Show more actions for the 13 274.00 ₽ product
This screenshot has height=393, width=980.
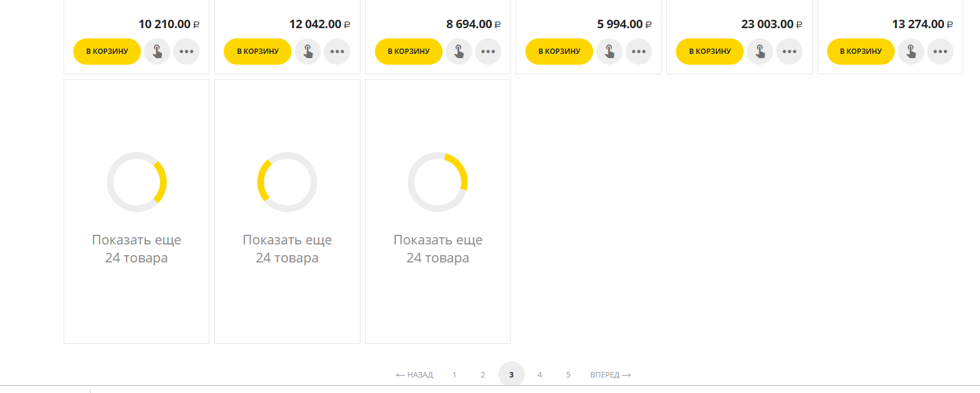pos(940,52)
